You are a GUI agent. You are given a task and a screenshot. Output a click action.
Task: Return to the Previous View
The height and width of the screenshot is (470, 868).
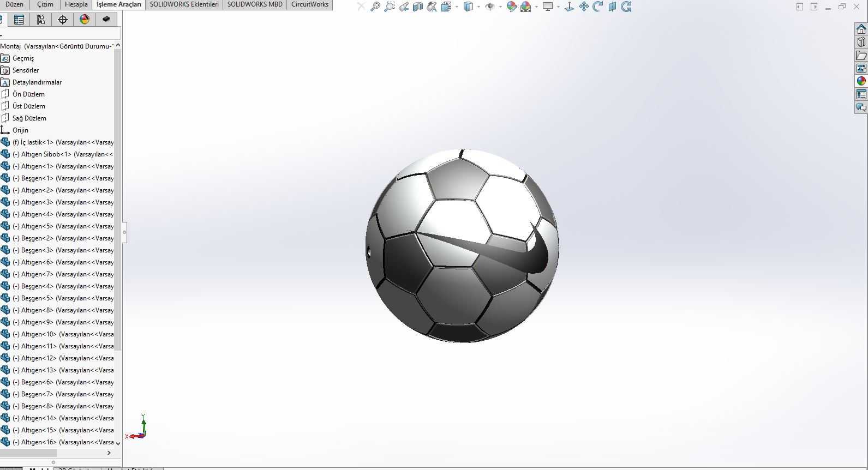coord(403,7)
